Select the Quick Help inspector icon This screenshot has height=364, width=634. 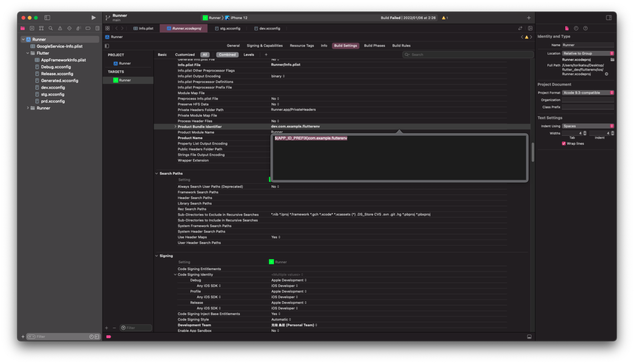point(585,28)
